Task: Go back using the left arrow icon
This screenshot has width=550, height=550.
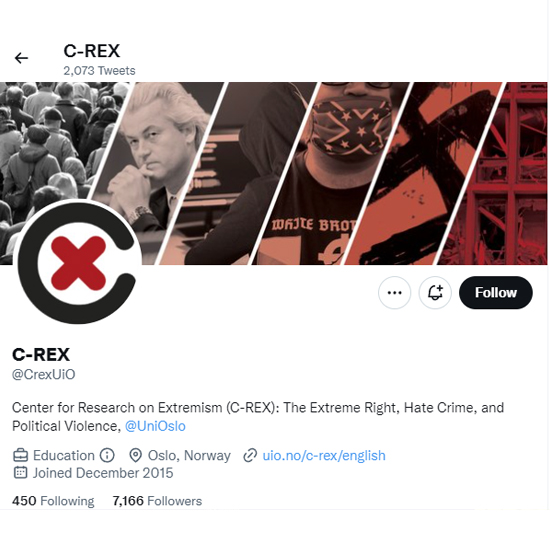Action: pos(21,58)
